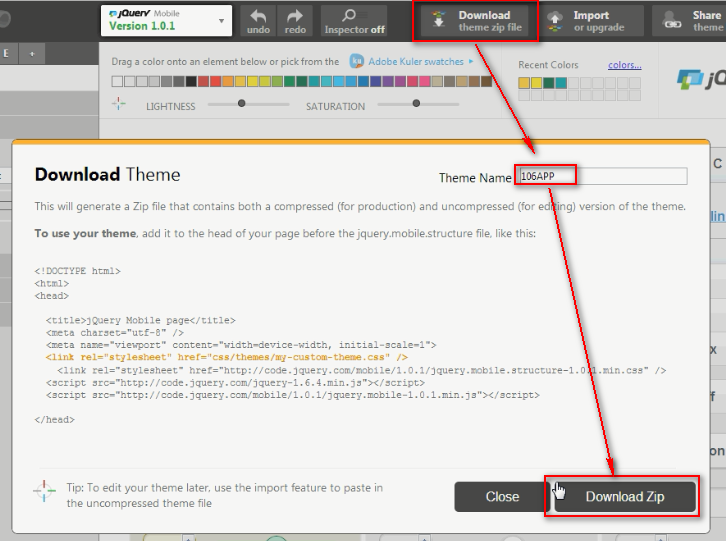This screenshot has width=726, height=541.
Task: Select the E swatch tab
Action: [x=8, y=54]
